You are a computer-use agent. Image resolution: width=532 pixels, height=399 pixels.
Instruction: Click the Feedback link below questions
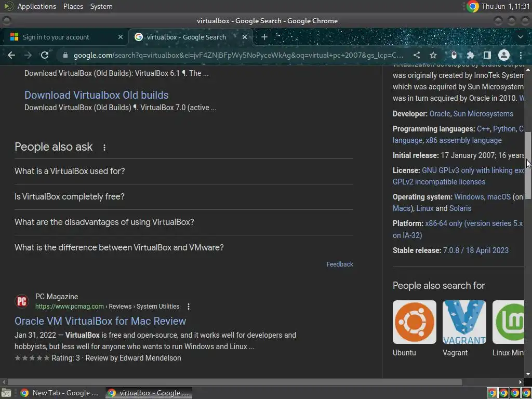click(340, 264)
